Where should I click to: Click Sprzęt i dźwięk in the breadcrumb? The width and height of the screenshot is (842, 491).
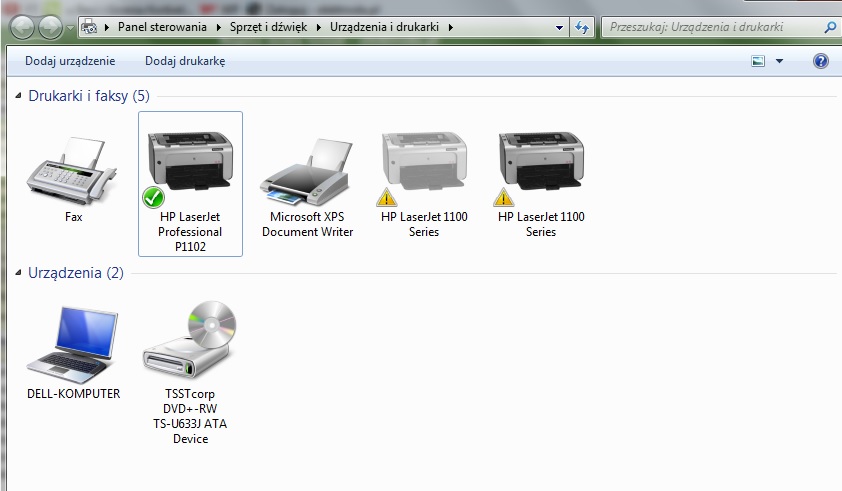point(268,27)
